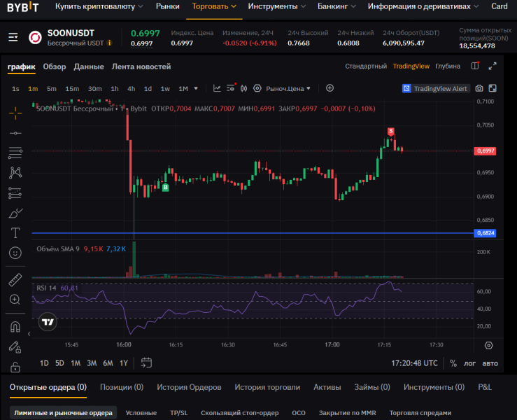Screen dimensions: 517x420
Task: Toggle the magnet snapping mode
Action: pos(15,327)
